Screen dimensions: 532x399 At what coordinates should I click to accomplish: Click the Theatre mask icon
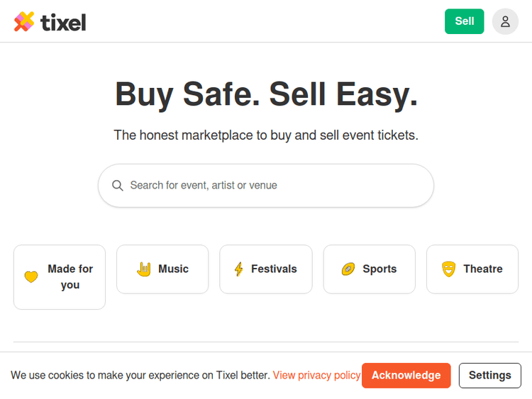tap(448, 269)
